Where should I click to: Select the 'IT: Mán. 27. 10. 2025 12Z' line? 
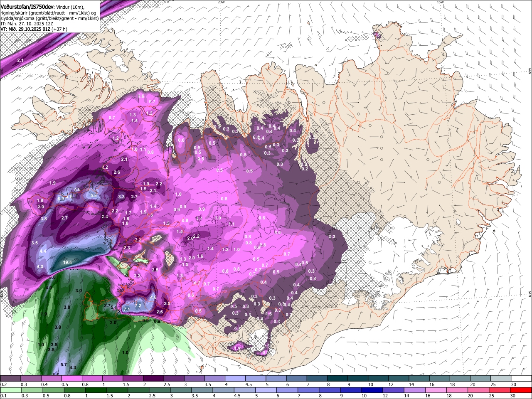[27, 24]
